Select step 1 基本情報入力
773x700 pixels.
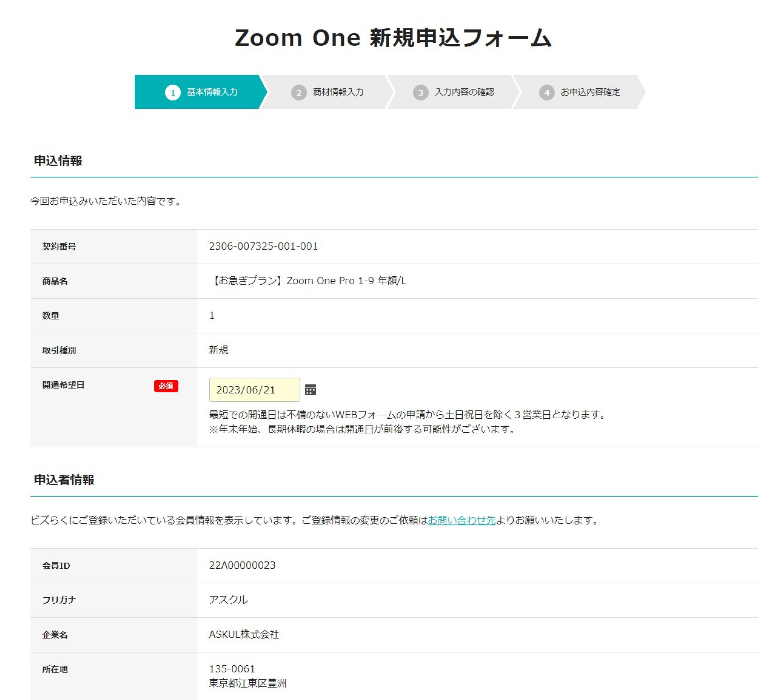[200, 92]
